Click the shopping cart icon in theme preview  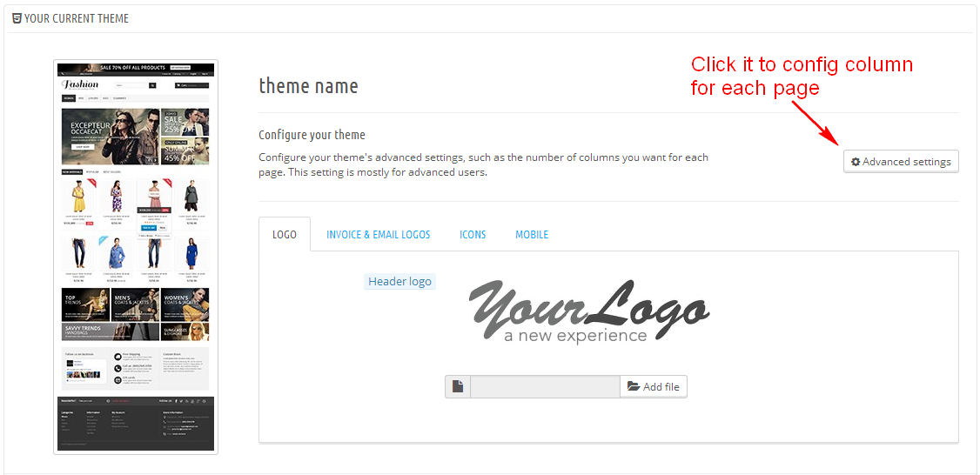(178, 85)
